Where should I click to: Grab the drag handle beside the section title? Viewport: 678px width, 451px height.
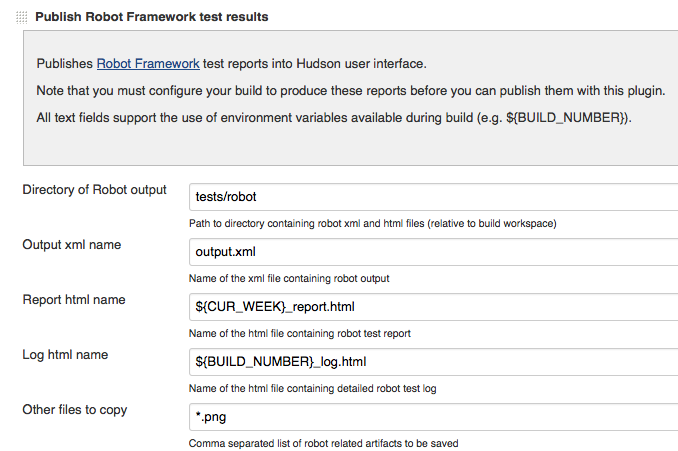pos(22,18)
